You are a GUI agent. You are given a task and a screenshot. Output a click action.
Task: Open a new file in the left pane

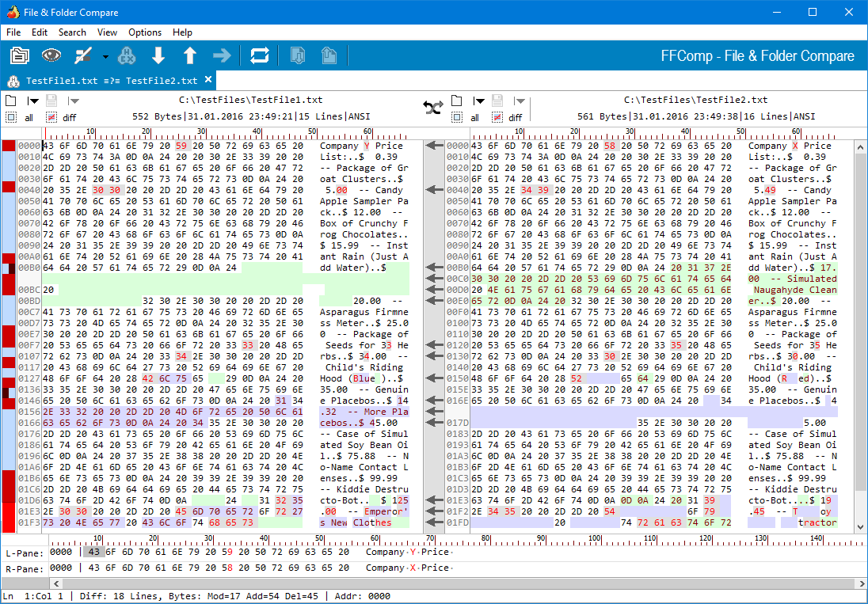point(10,101)
